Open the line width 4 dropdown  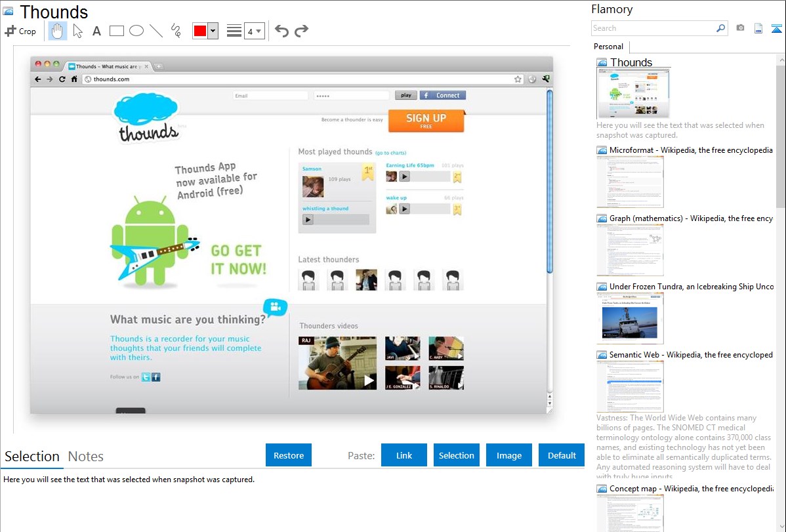(x=254, y=31)
